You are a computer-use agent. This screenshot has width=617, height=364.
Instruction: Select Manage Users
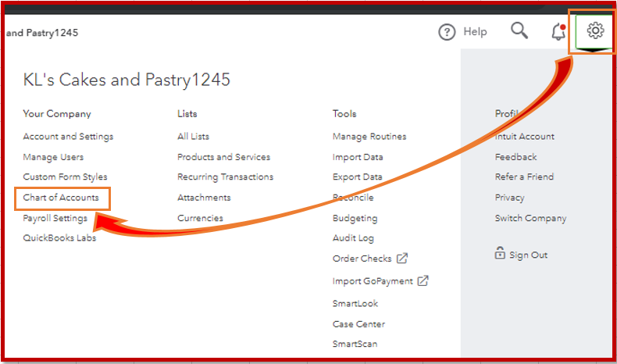tap(53, 157)
